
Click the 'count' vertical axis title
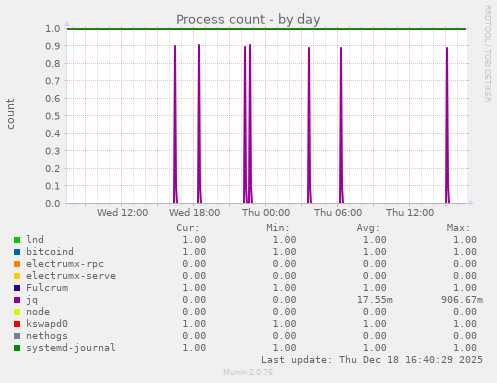(10, 114)
